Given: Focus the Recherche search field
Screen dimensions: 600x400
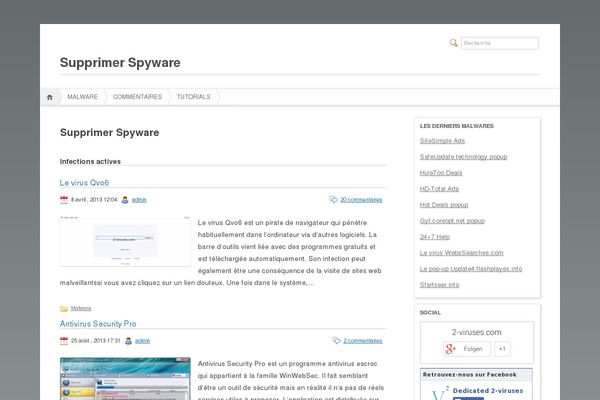Looking at the screenshot, I should 500,43.
